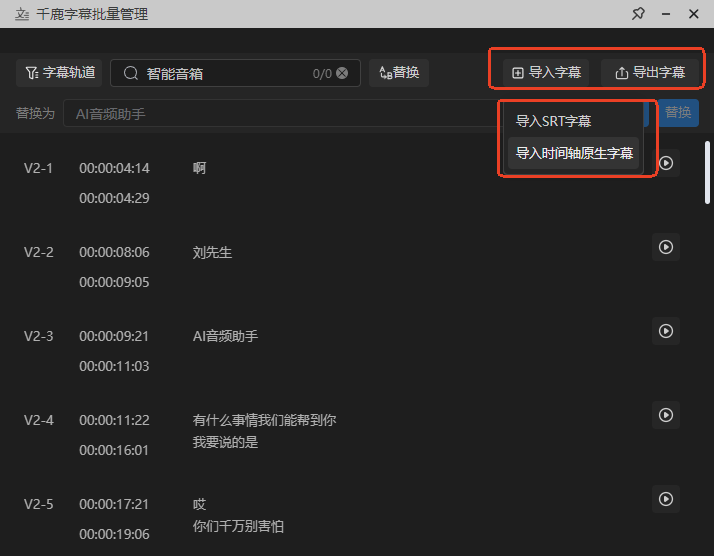The image size is (714, 556).
Task: Click end time 00:00:11:03
Action: click(114, 366)
